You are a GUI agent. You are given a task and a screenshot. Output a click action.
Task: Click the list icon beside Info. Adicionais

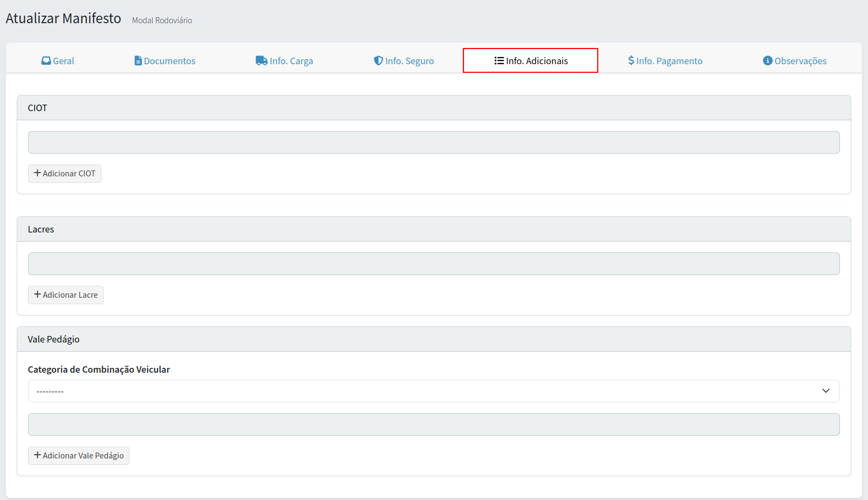(499, 60)
